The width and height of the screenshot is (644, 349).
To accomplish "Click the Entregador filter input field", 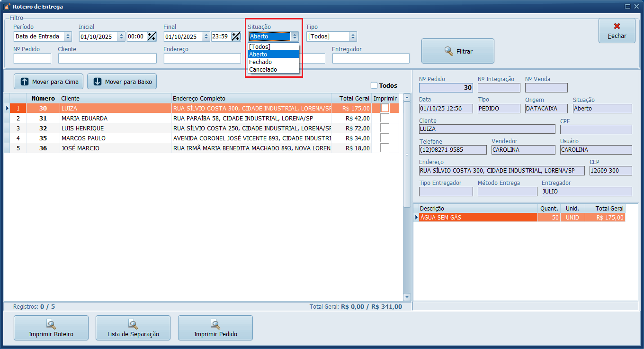I will [x=371, y=58].
